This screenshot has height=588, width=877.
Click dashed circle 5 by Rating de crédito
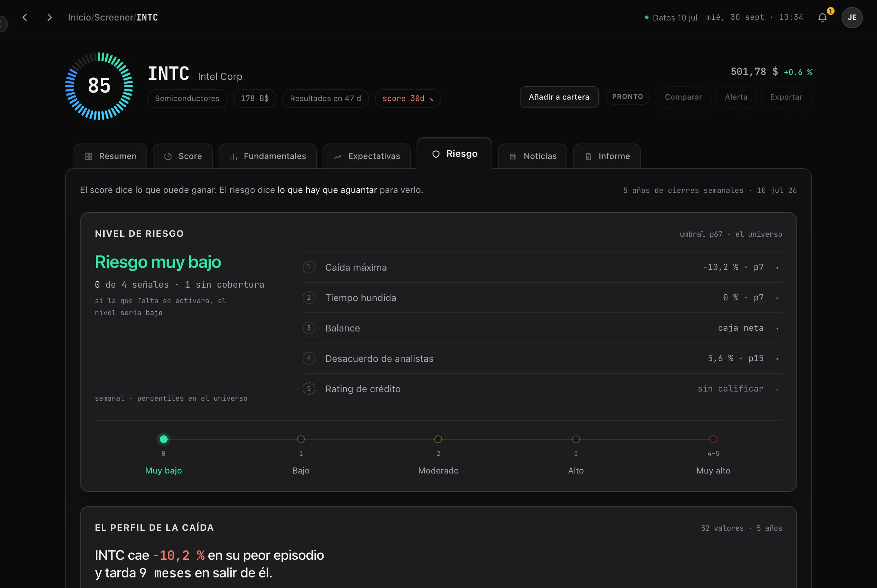[x=309, y=388]
